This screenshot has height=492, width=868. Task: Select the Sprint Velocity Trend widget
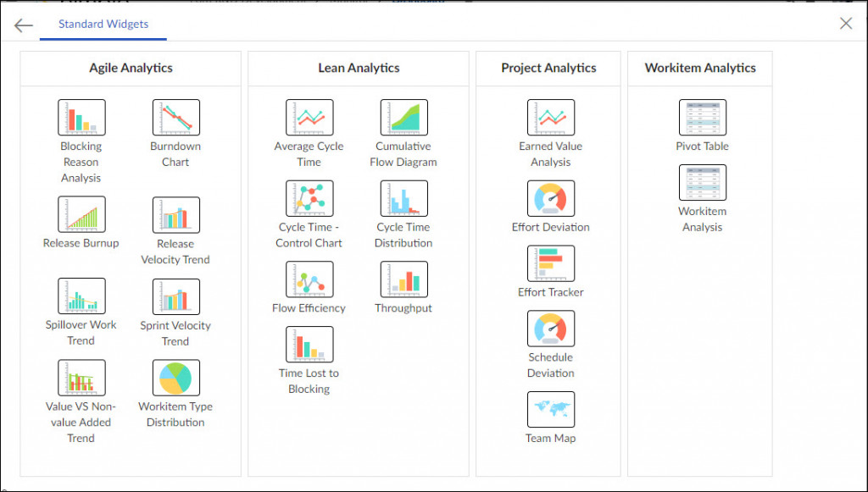coord(175,296)
